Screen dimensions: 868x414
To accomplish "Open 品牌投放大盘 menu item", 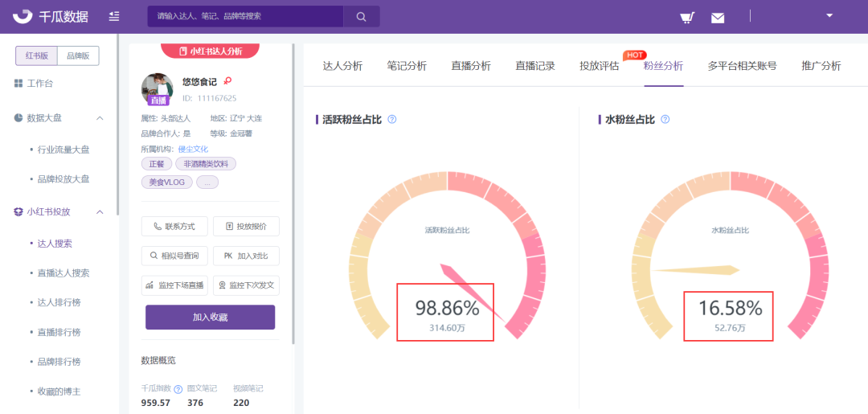I will pos(63,179).
